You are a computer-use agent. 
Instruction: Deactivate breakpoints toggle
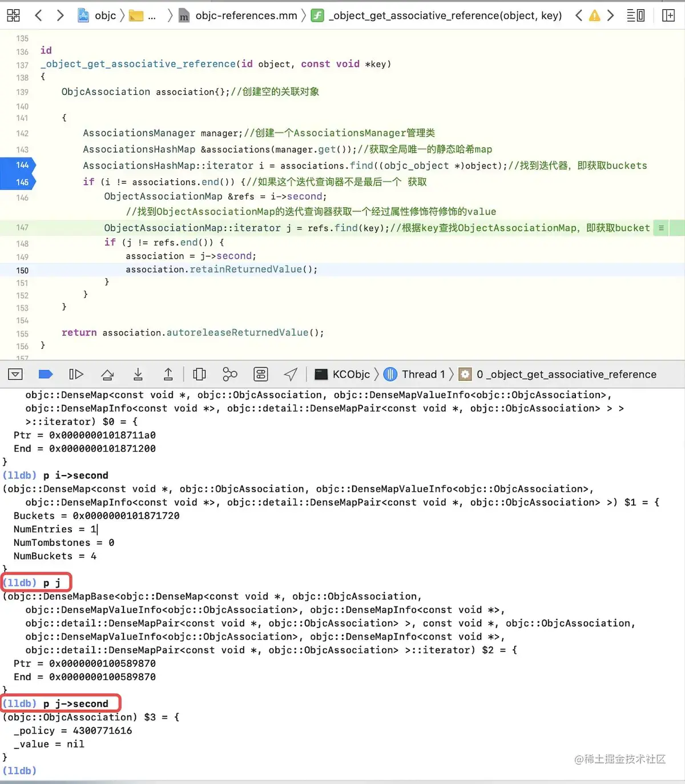pyautogui.click(x=46, y=374)
